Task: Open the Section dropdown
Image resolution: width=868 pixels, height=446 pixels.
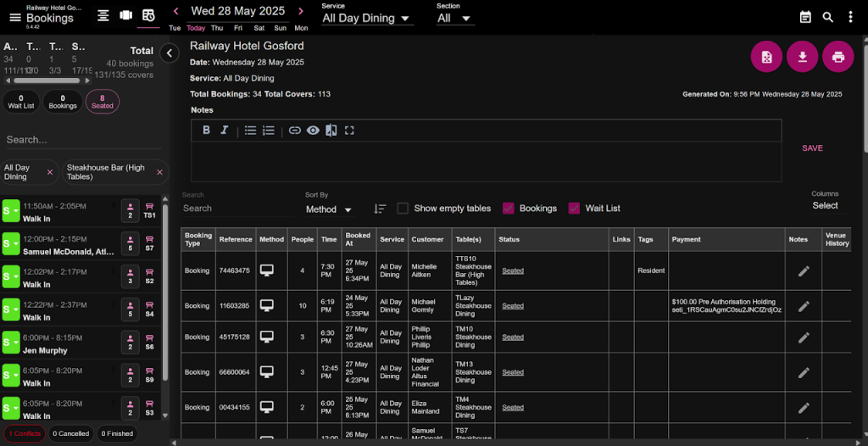Action: [454, 19]
